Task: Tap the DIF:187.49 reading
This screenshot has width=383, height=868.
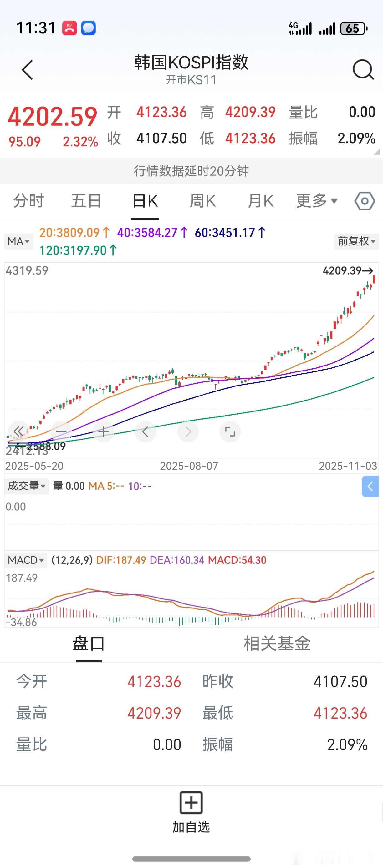Action: coord(121,560)
